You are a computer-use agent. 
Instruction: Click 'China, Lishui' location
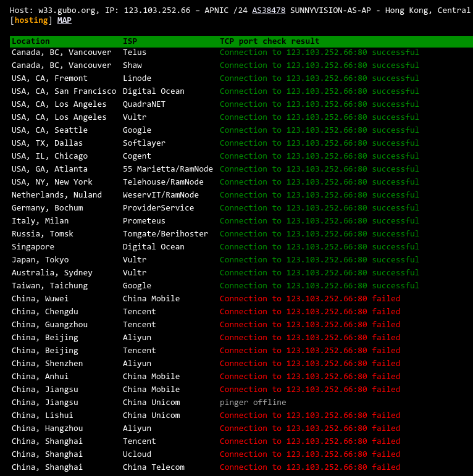tap(43, 415)
